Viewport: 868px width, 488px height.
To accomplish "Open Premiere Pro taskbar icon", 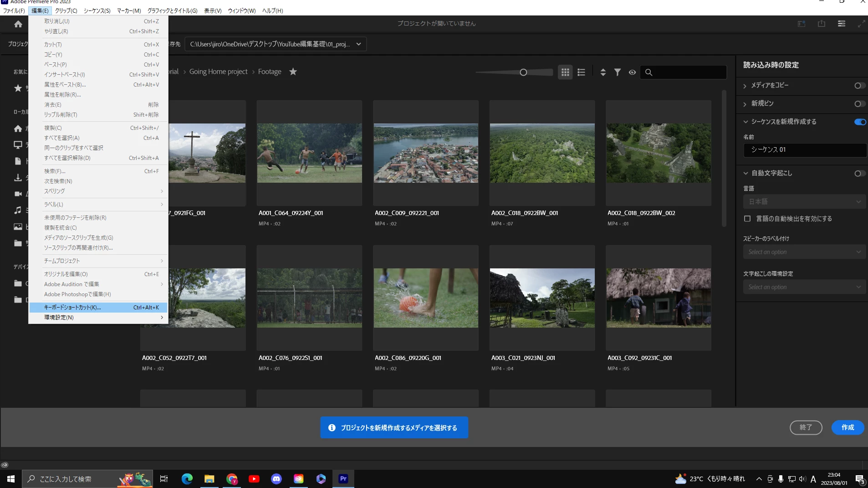I will [343, 479].
